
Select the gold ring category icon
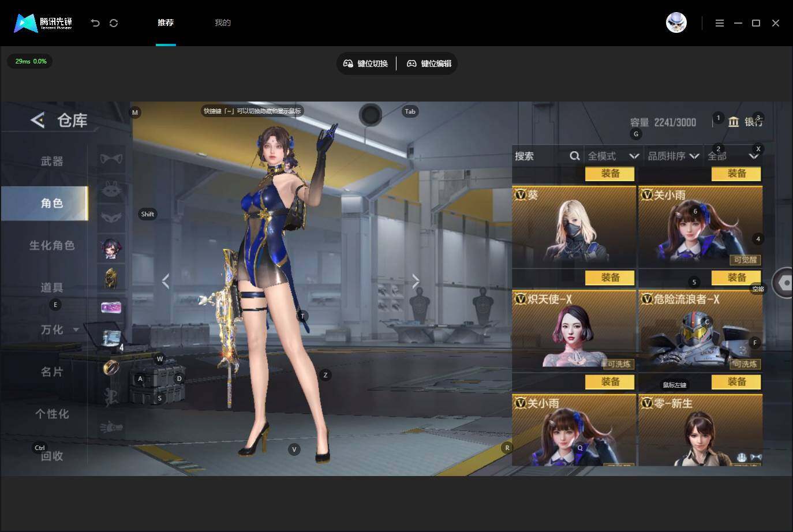coord(111,366)
